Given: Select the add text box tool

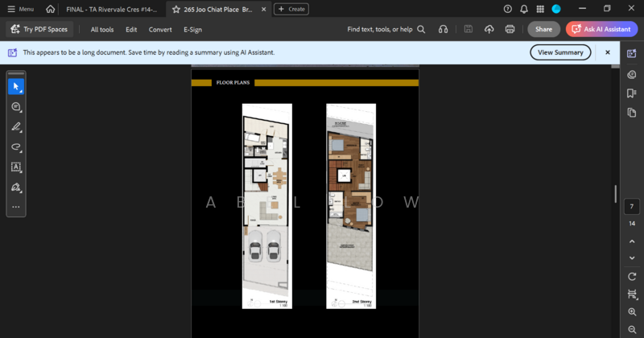Looking at the screenshot, I should pyautogui.click(x=15, y=167).
